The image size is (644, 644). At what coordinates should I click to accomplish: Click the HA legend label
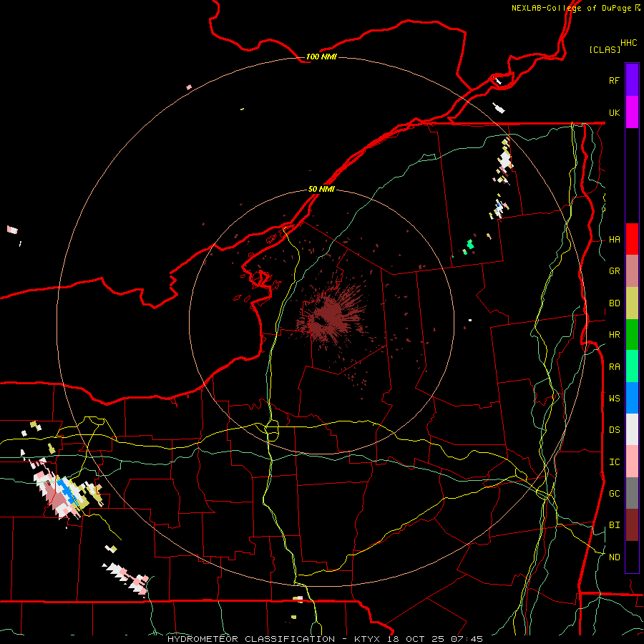(614, 240)
